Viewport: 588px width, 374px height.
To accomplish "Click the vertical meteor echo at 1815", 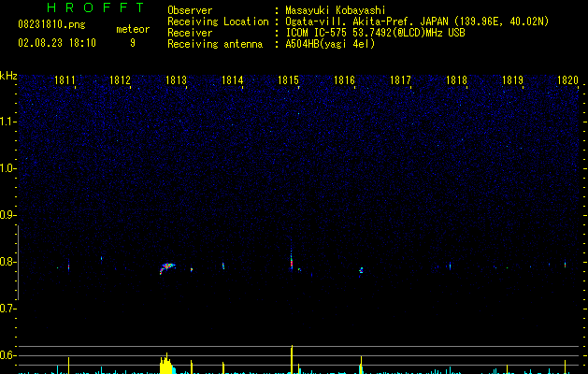I will pyautogui.click(x=292, y=259).
